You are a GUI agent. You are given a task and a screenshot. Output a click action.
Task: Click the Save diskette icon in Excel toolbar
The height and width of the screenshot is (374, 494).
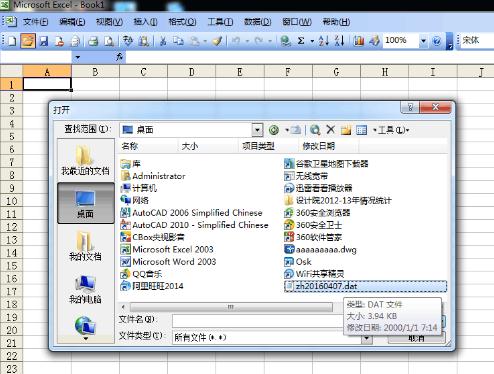coord(44,41)
